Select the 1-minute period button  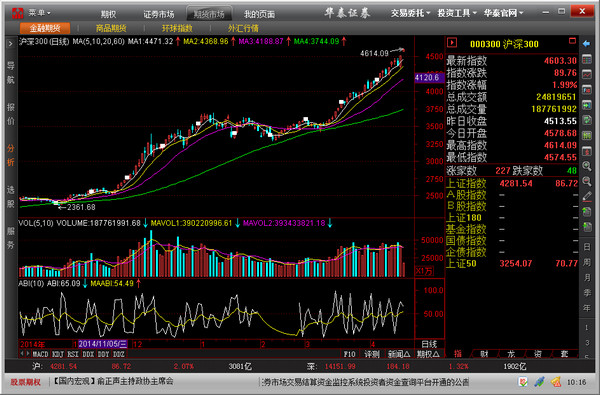pyautogui.click(x=587, y=328)
